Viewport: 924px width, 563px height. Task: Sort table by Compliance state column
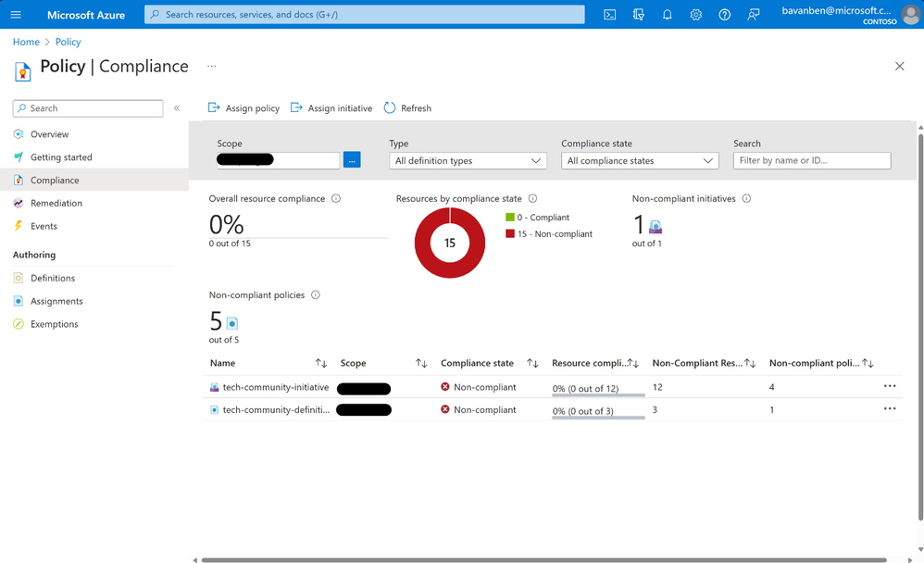532,363
